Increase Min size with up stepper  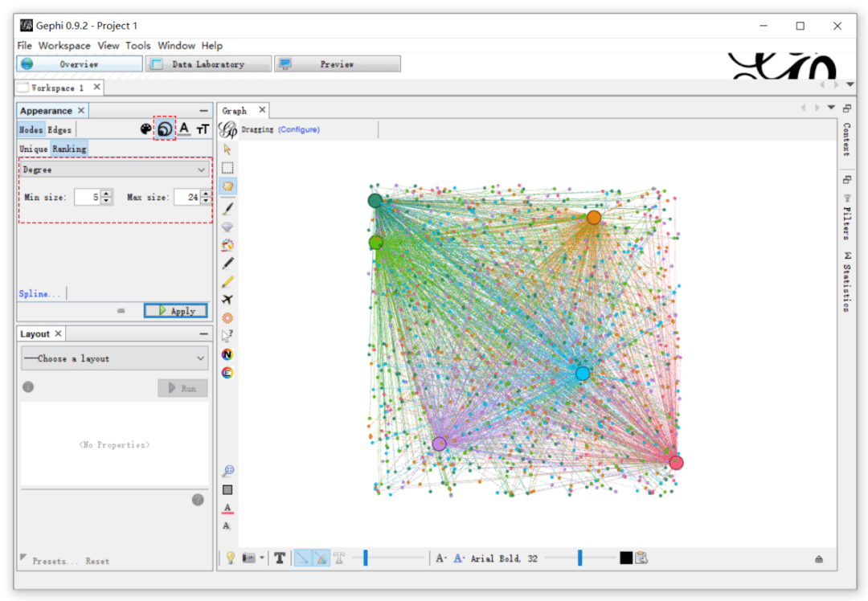coord(107,193)
